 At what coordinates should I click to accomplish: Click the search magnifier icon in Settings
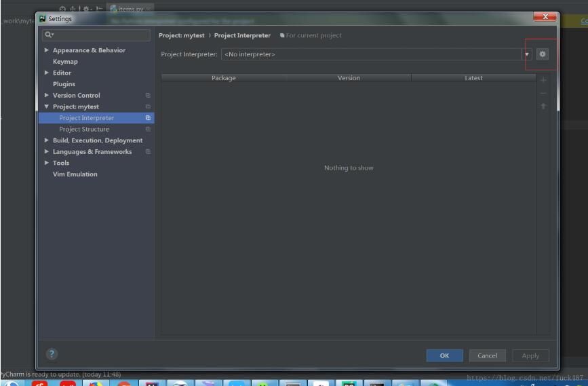click(x=49, y=35)
